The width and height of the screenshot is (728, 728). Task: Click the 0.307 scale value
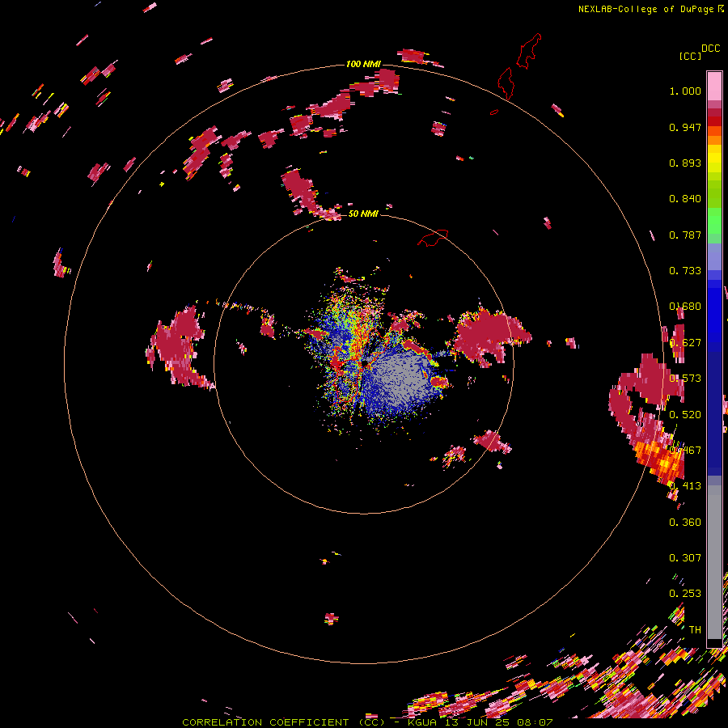tap(685, 557)
